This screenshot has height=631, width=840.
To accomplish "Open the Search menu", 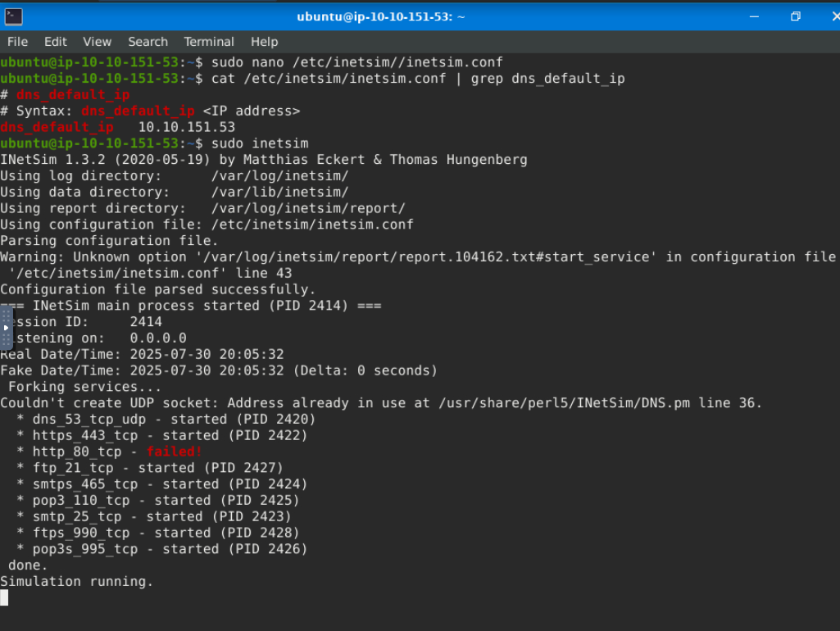I will [148, 42].
